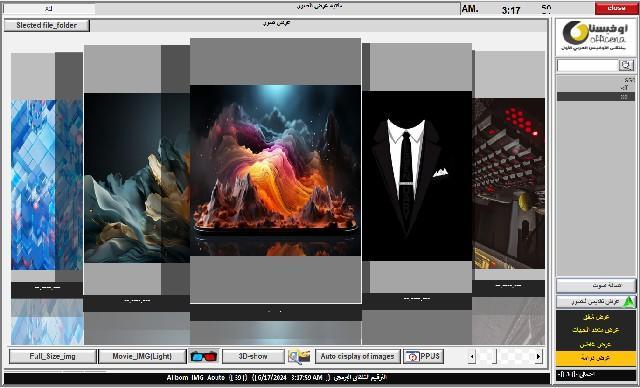This screenshot has width=640, height=388.
Task: Start the 3D-show view
Action: (x=253, y=356)
